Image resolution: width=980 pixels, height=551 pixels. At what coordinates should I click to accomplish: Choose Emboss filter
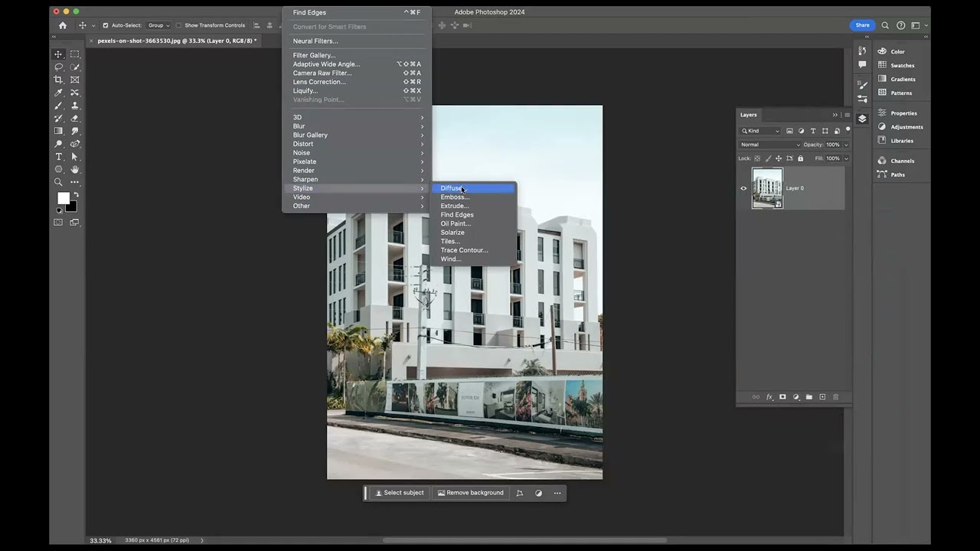(x=474, y=197)
